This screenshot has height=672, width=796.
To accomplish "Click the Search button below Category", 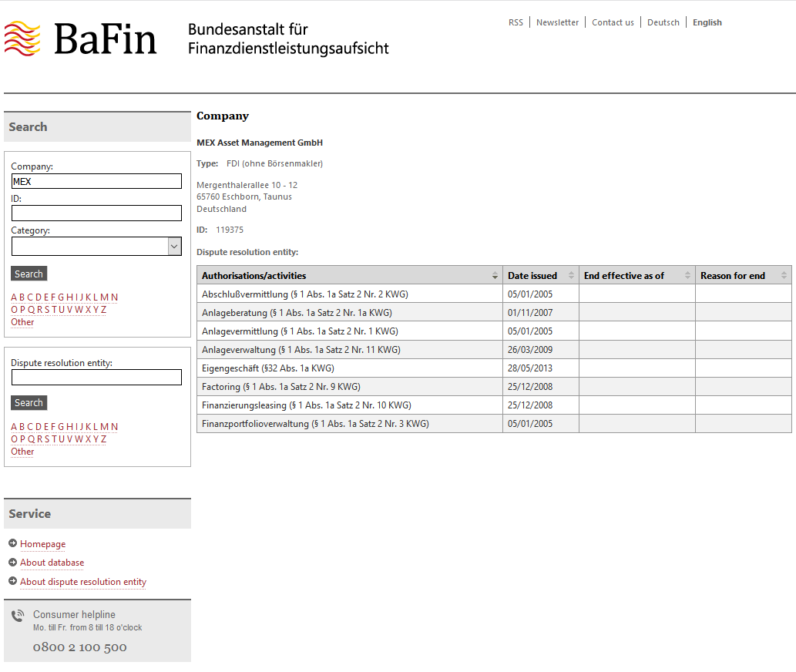I will coord(29,274).
